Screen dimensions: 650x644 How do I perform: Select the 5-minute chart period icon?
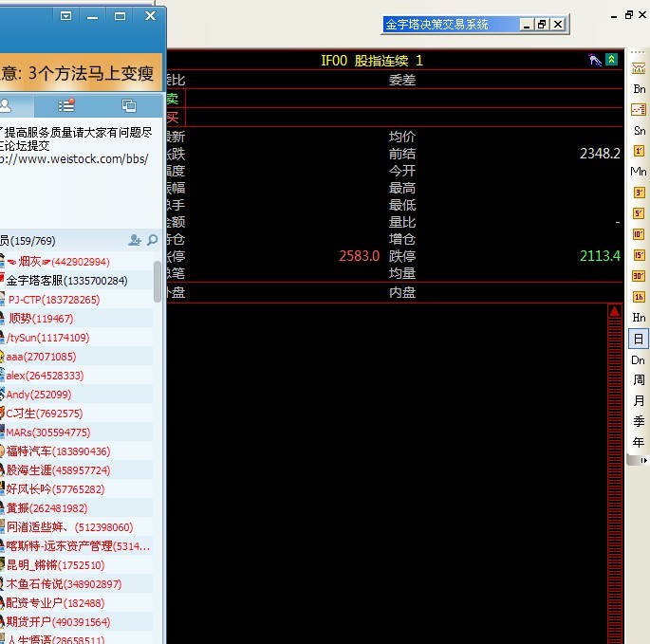(x=639, y=213)
